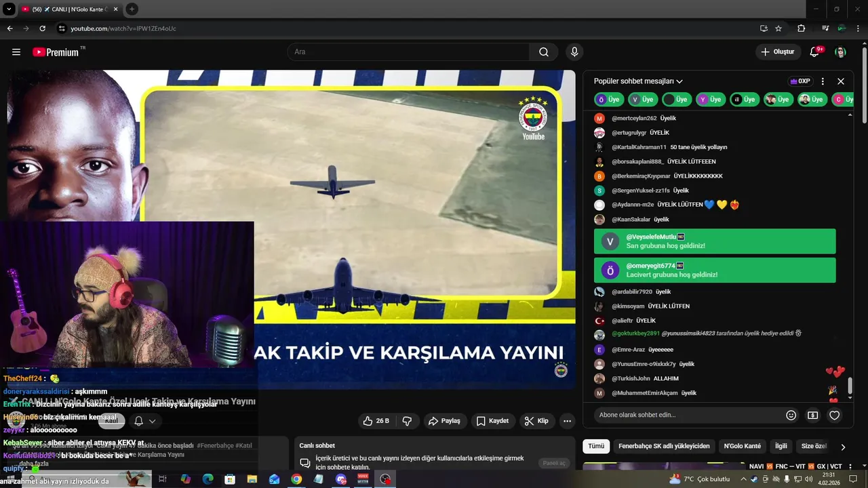
Task: Go back with the browser back arrow
Action: click(x=9, y=28)
